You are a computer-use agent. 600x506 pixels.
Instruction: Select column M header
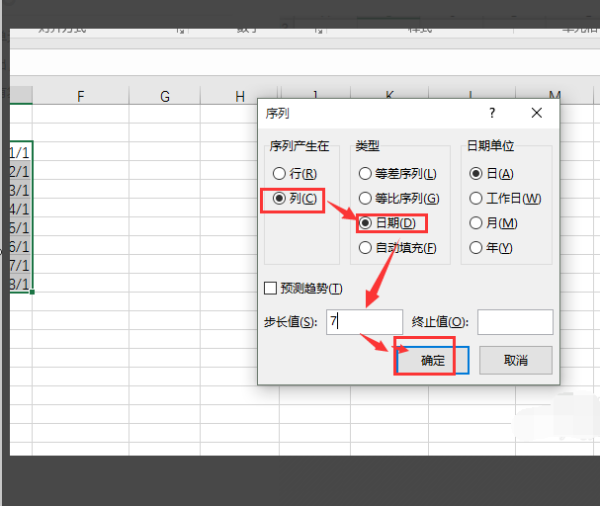554,95
